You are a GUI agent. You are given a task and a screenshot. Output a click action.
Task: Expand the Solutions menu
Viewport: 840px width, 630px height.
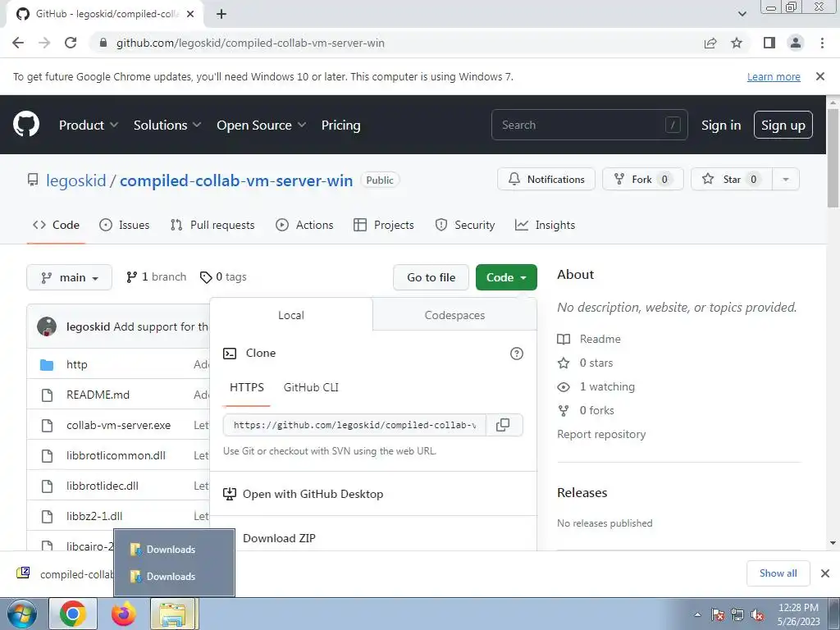click(167, 125)
